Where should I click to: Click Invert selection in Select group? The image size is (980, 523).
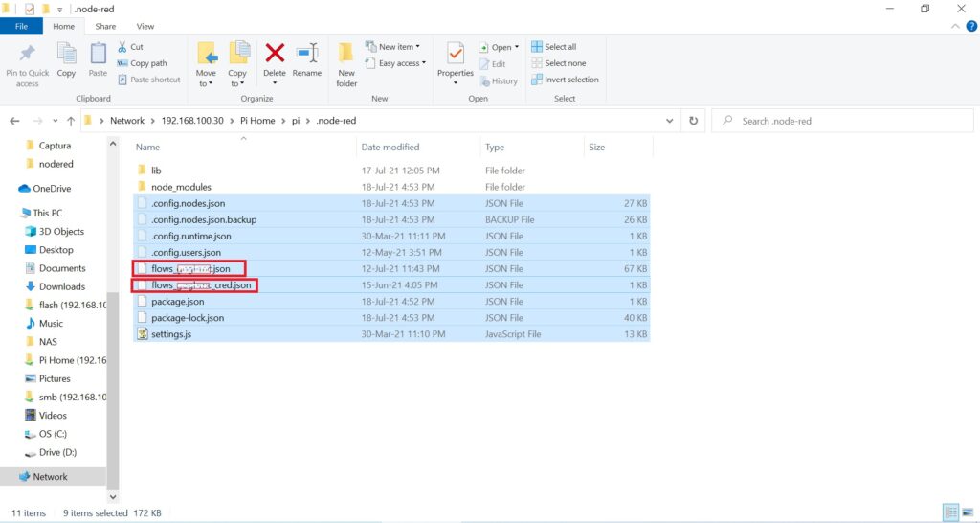[x=565, y=80]
